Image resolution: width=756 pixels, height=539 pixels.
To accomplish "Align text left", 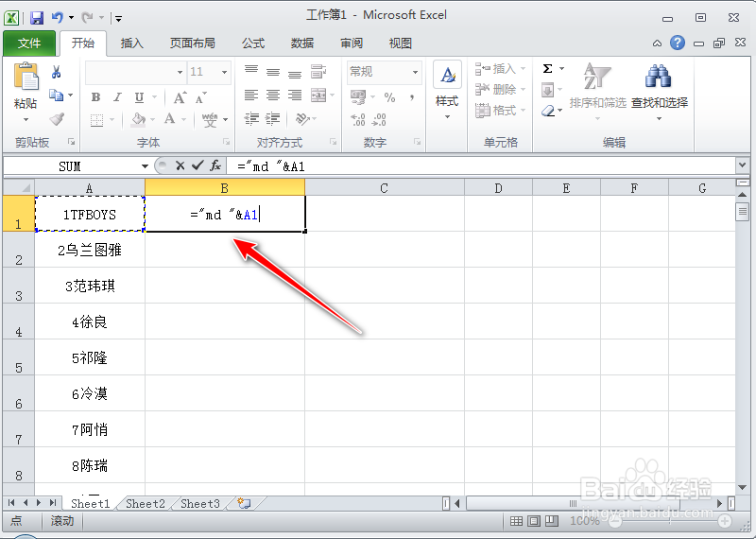I will pos(251,95).
